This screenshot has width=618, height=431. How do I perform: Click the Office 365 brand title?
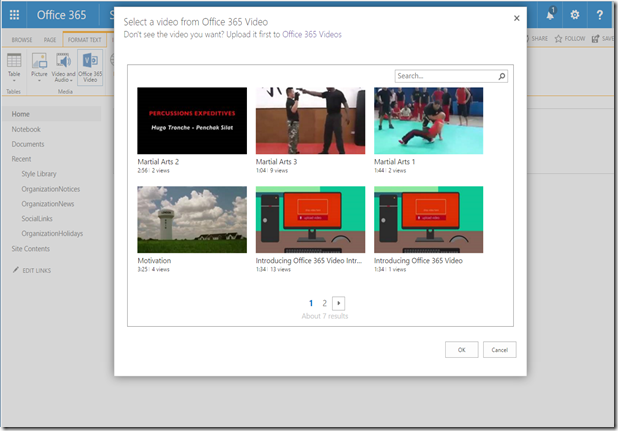[61, 15]
